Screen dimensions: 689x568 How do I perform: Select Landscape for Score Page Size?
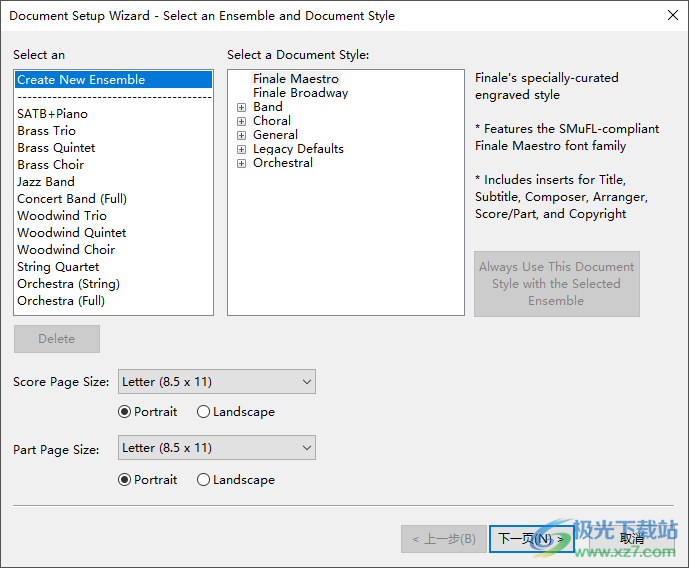[x=204, y=412]
